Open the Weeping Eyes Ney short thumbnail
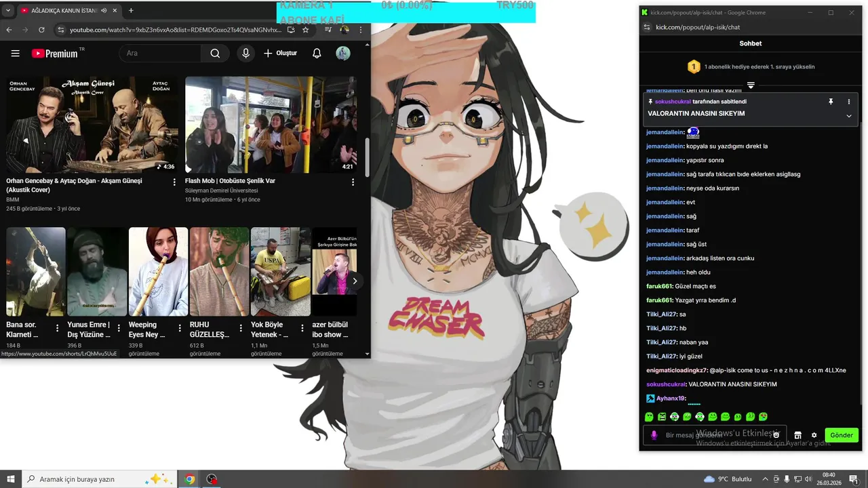The width and height of the screenshot is (868, 488). click(x=158, y=272)
